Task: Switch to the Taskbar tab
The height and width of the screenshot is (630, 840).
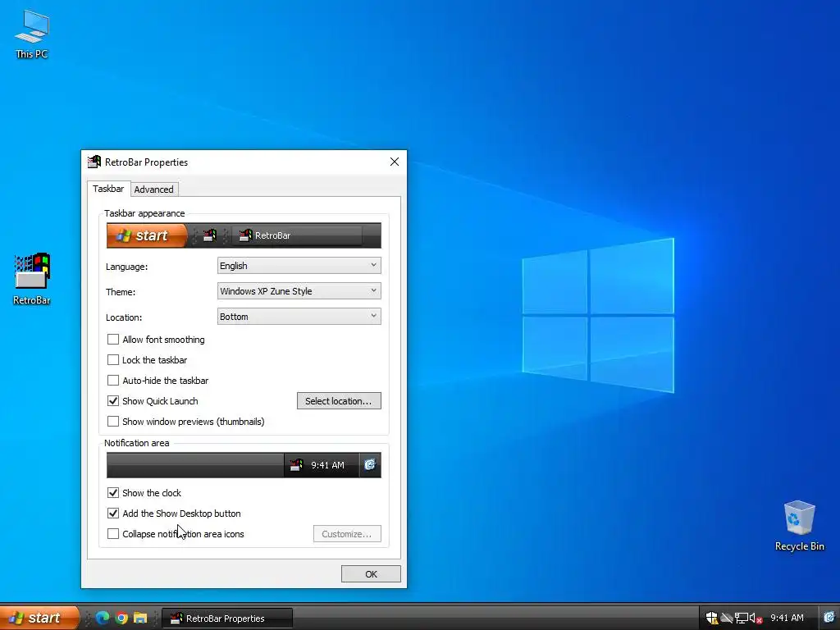Action: point(108,189)
